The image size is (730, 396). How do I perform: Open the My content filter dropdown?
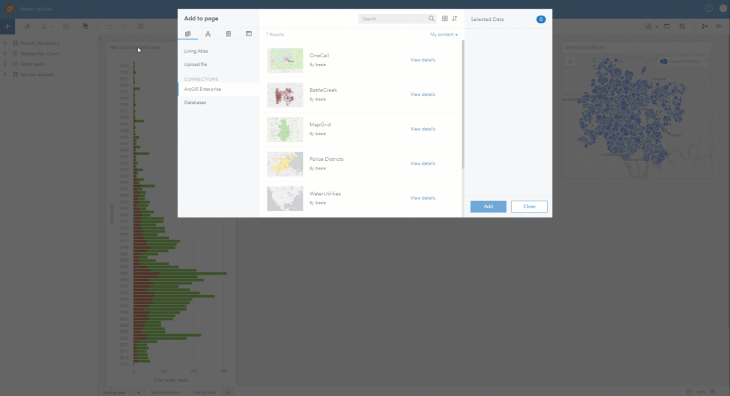[444, 34]
